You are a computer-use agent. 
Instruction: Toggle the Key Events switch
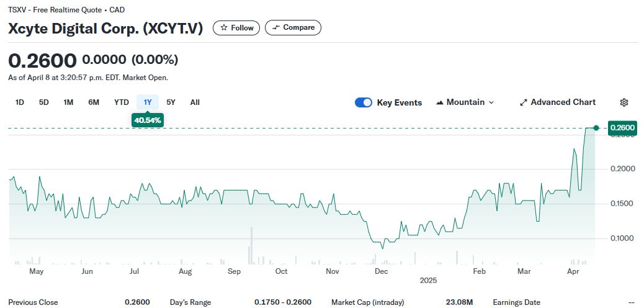pos(364,102)
